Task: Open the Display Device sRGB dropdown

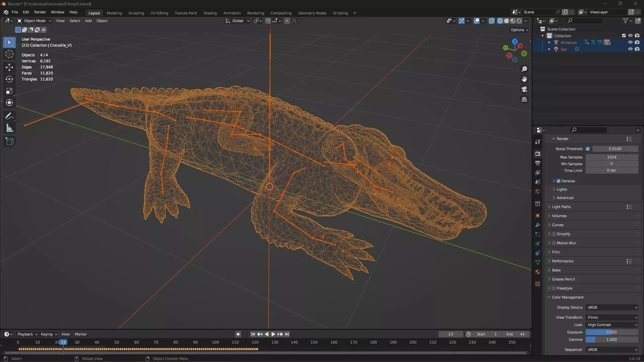Action: point(612,307)
